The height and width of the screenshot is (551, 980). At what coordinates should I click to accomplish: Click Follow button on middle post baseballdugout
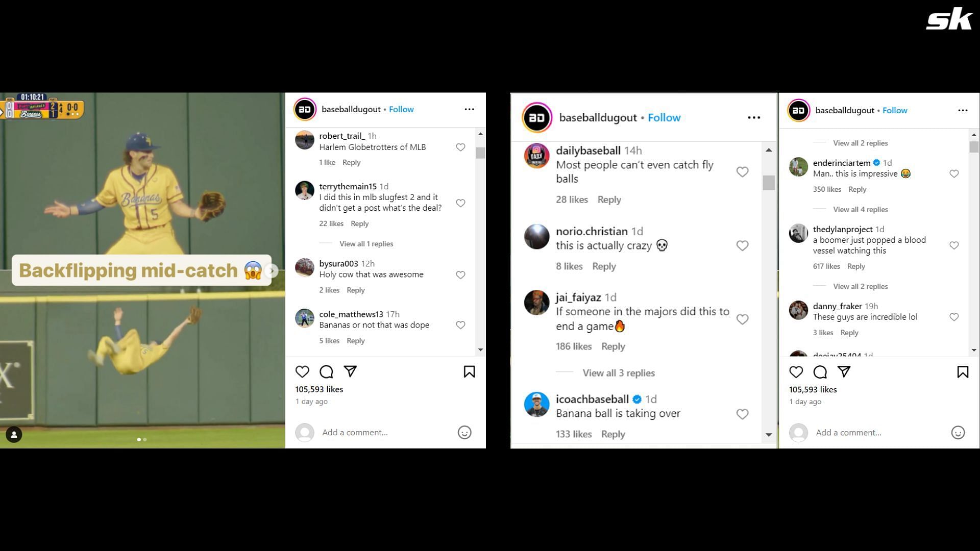click(663, 117)
